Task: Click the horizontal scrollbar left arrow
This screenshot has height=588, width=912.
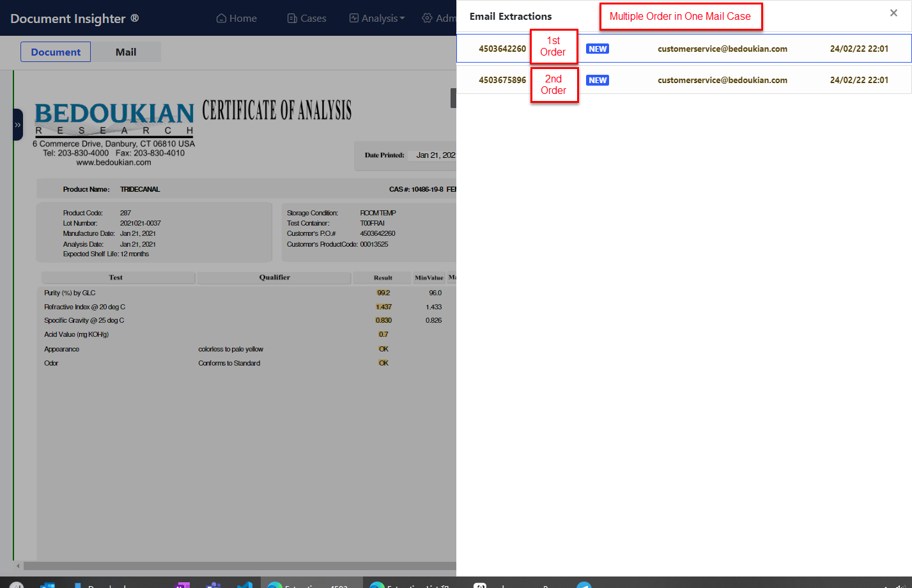Action: pyautogui.click(x=18, y=566)
